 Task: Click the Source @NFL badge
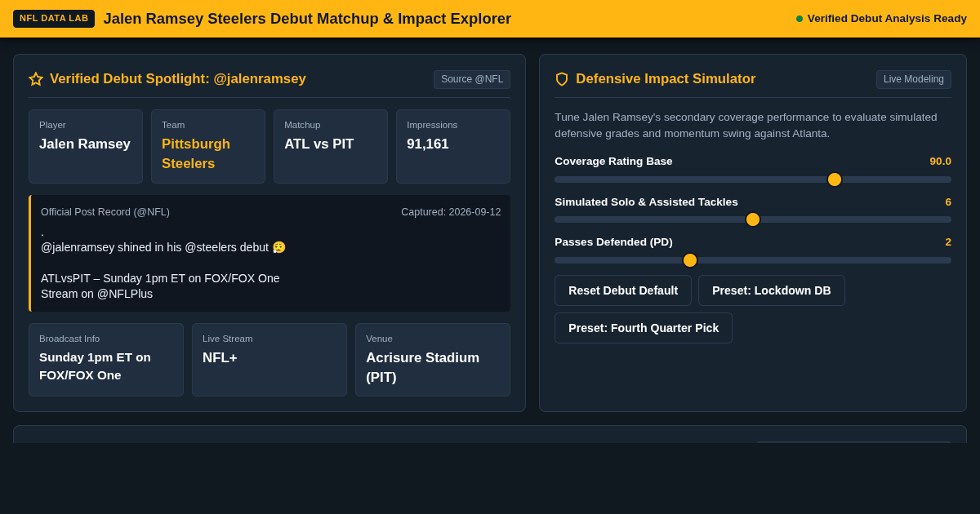pos(472,79)
